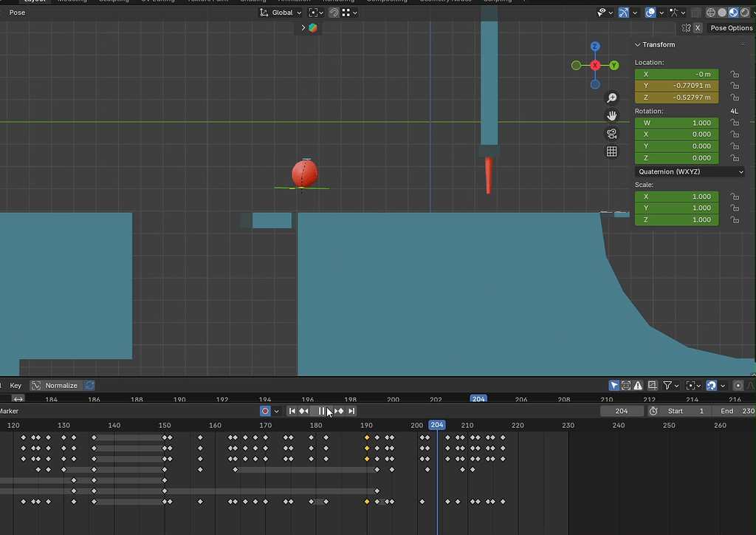Open the snapping options dropdown

coord(349,13)
